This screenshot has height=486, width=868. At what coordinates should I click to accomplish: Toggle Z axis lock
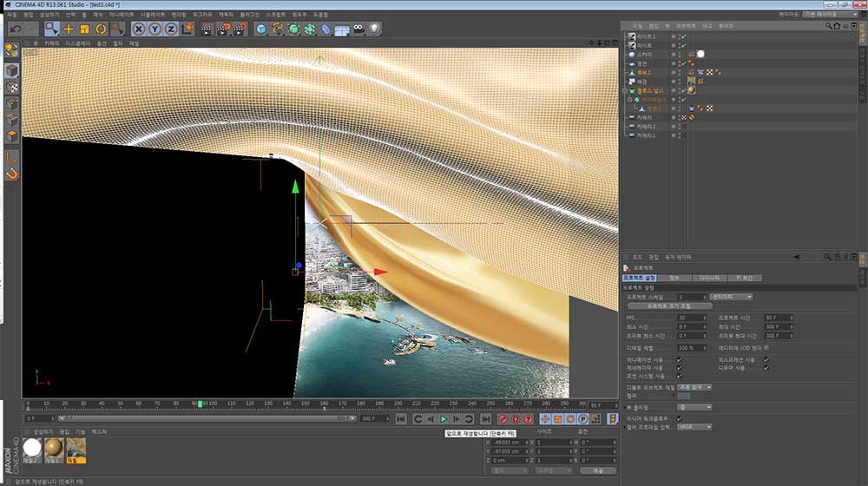click(171, 29)
